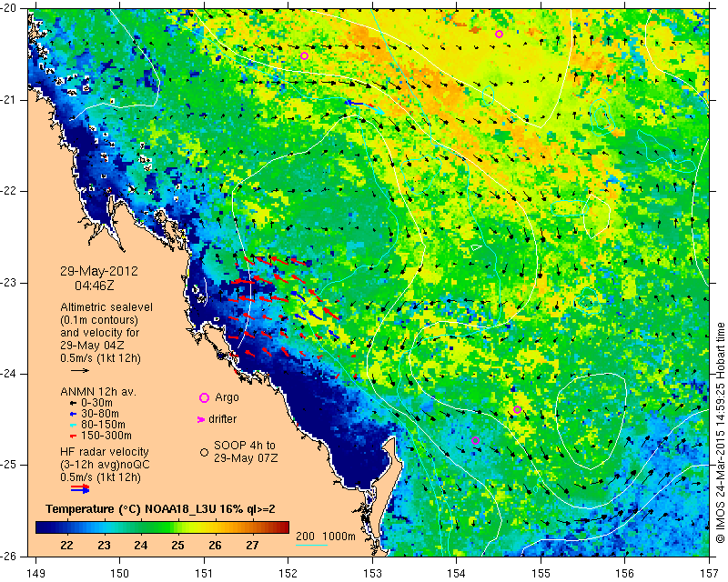Viewport: 728px width, 582px height.
Task: Click the latitude axis label '-23'
Action: pos(9,283)
